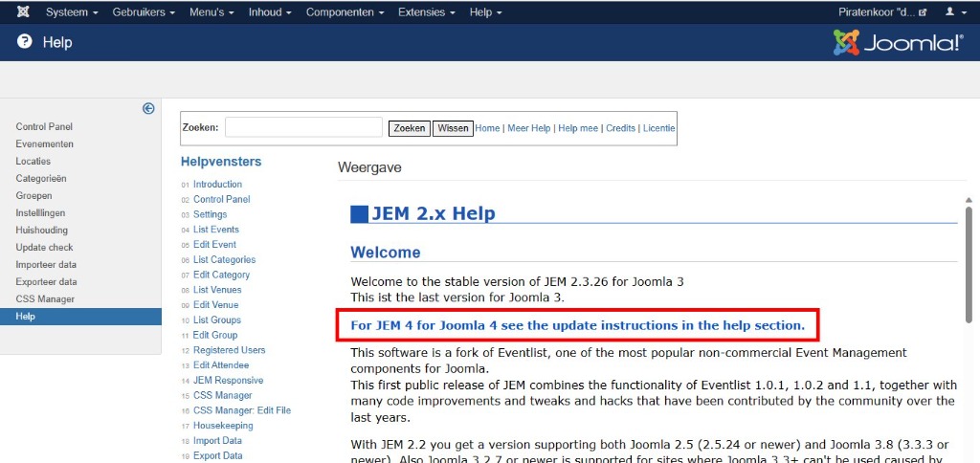Click the Joomla logo icon in top bar

tap(23, 11)
